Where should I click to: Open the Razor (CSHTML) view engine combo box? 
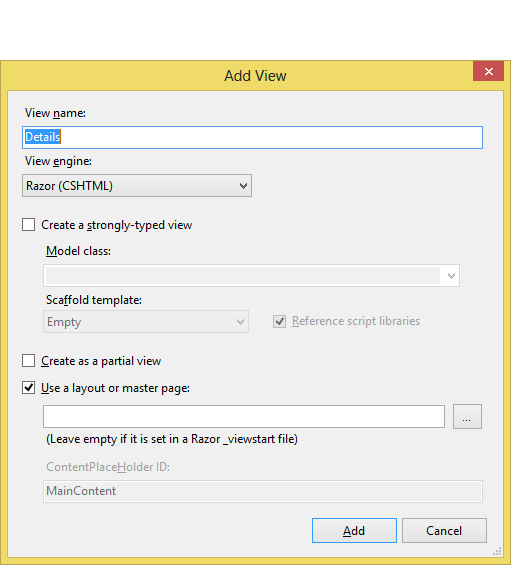(137, 186)
